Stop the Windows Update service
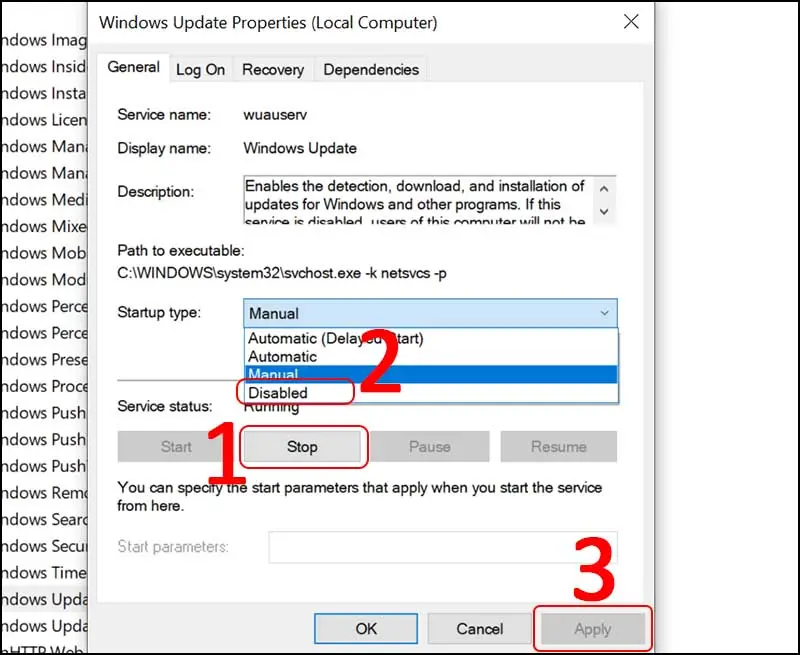 [x=302, y=447]
